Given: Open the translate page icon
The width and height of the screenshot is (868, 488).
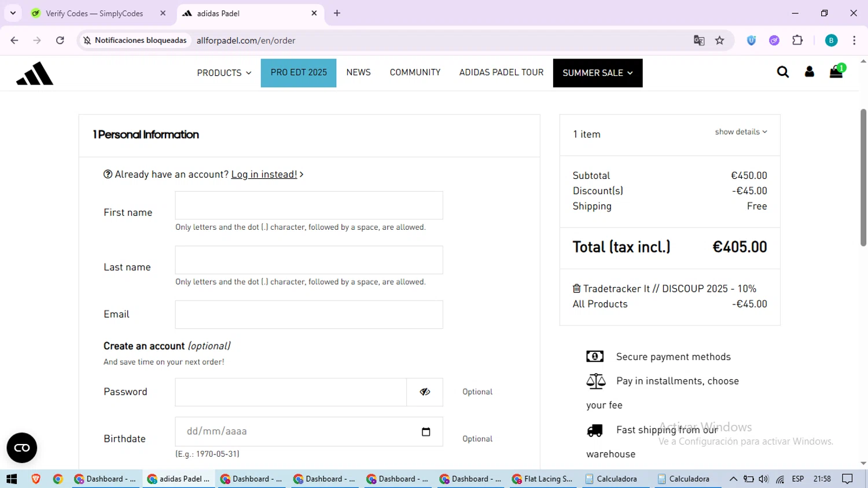Looking at the screenshot, I should pos(699,41).
